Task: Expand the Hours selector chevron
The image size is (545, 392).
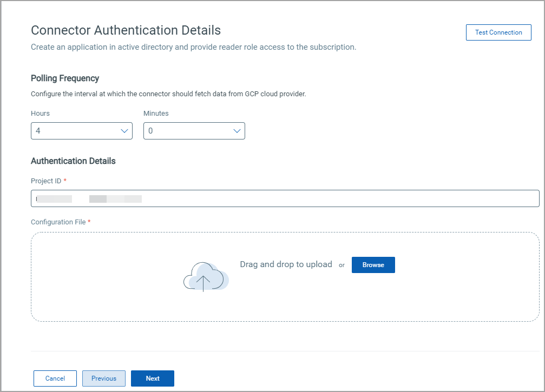Action: 125,131
